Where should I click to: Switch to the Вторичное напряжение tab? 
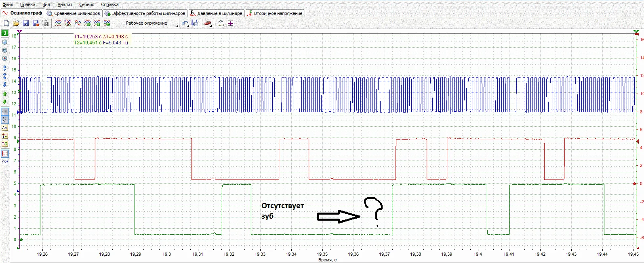tap(274, 13)
